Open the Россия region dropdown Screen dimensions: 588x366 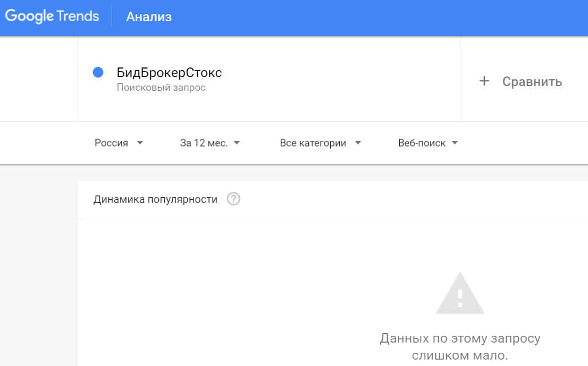pos(112,143)
